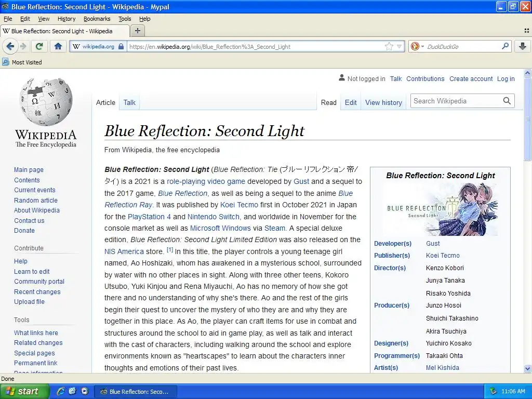This screenshot has height=399, width=532.
Task: Click the Log in link
Action: 506,79
